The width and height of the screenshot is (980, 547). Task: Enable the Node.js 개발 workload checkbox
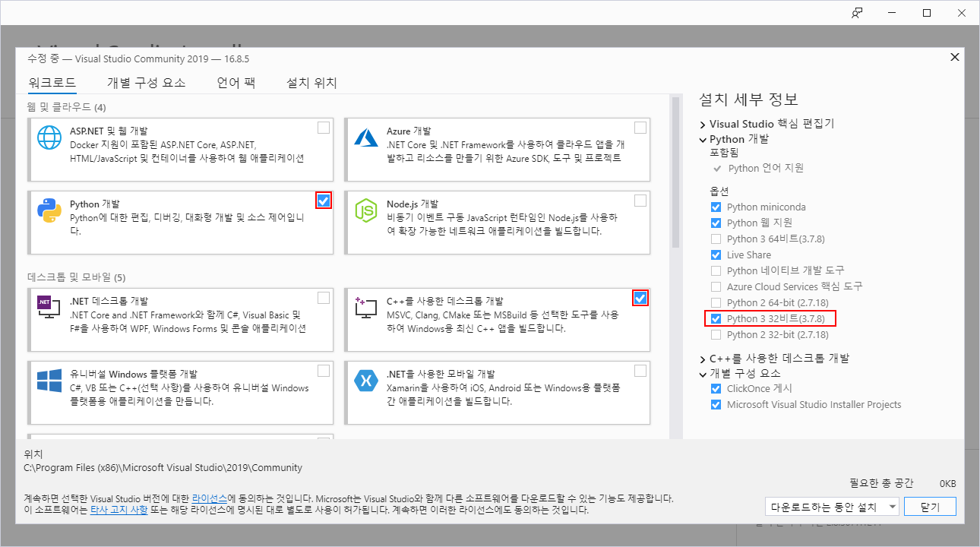640,201
